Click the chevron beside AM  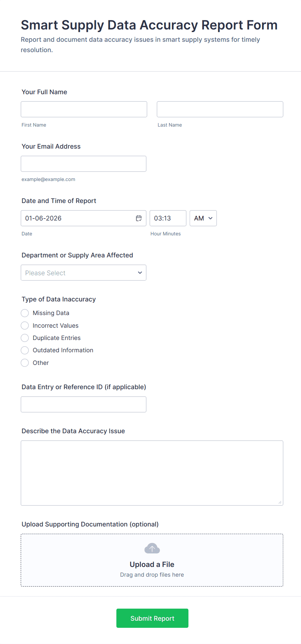click(210, 218)
